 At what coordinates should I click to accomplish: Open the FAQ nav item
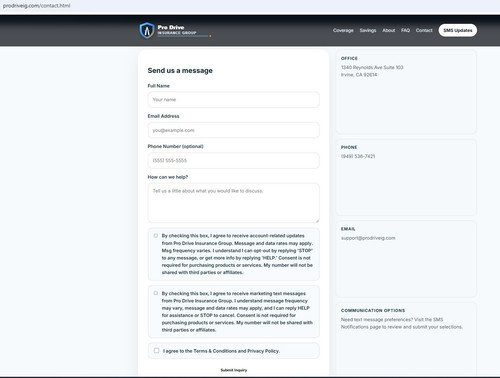click(x=405, y=30)
